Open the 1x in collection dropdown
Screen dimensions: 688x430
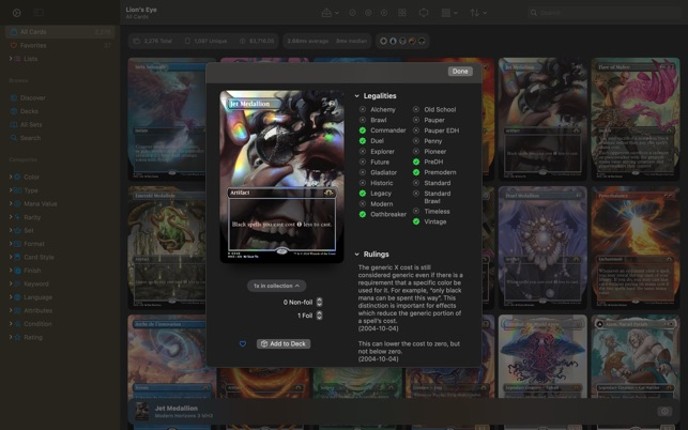(x=276, y=286)
